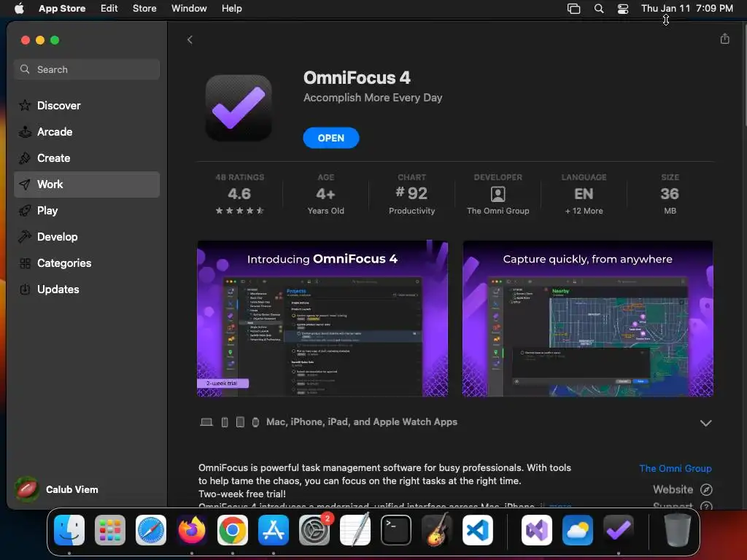Open the Edit menu

click(109, 9)
